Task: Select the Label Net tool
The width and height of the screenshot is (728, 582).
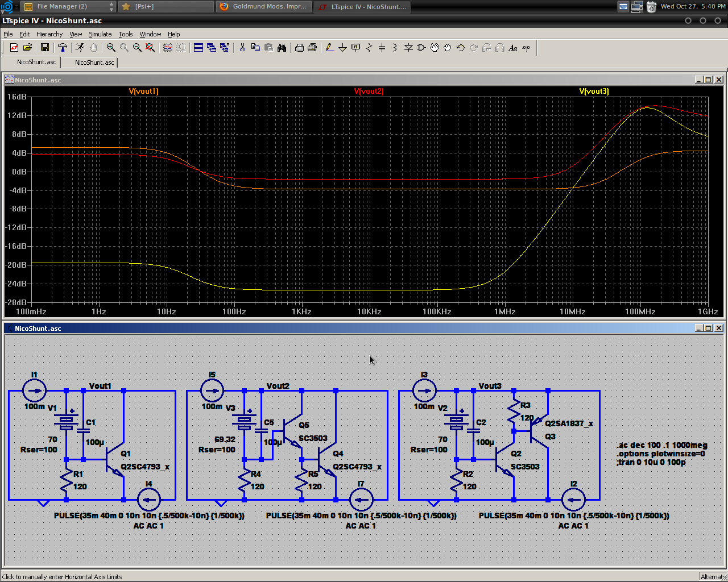Action: point(356,48)
